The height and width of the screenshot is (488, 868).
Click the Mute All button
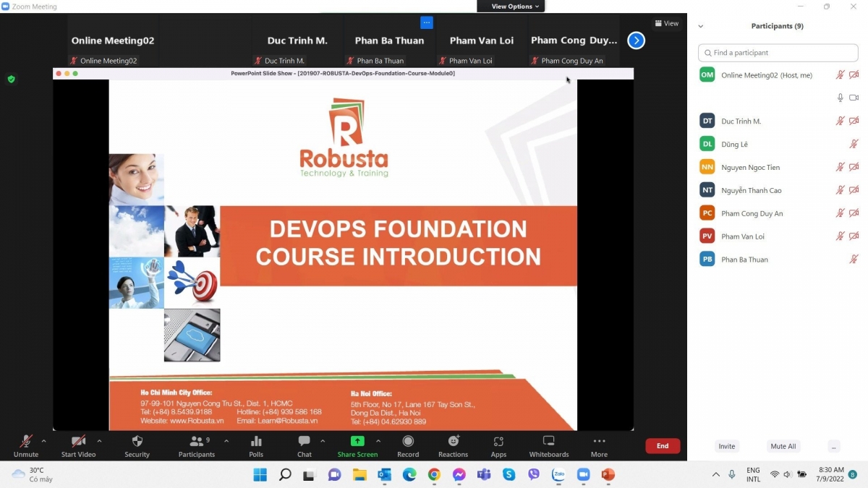pos(783,446)
